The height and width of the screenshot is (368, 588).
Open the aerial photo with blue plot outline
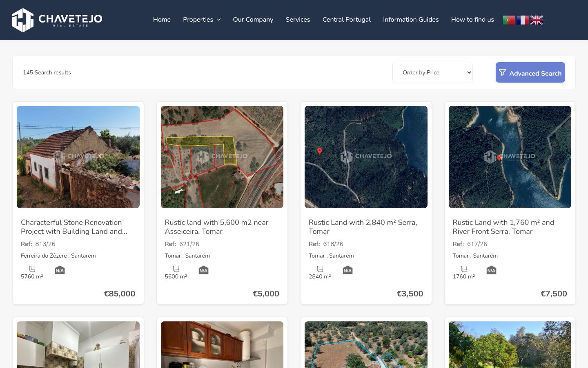point(366,345)
